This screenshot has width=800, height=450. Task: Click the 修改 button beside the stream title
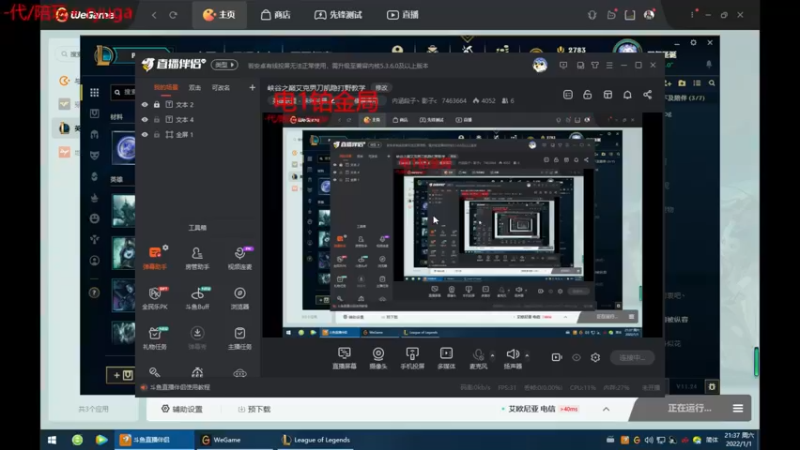click(x=382, y=88)
